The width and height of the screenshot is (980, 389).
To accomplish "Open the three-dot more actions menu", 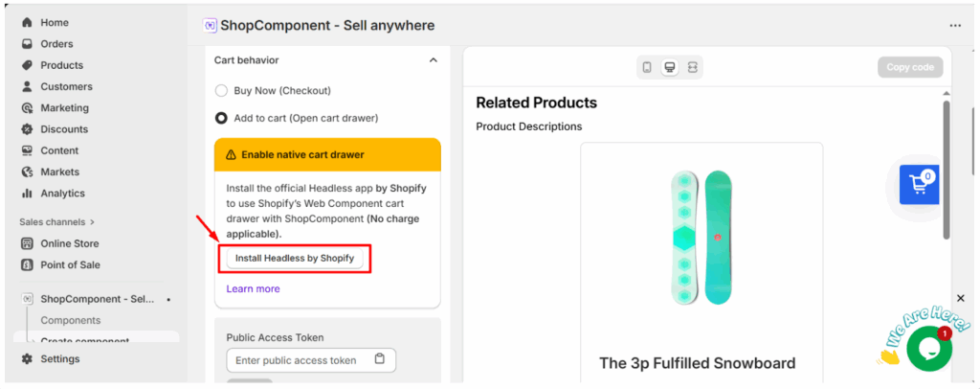I will (x=955, y=26).
